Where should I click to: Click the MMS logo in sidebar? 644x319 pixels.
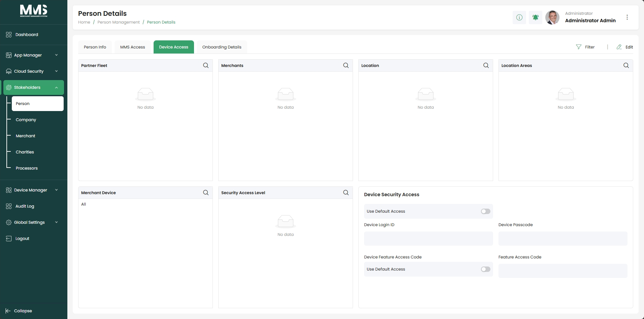pos(34,11)
